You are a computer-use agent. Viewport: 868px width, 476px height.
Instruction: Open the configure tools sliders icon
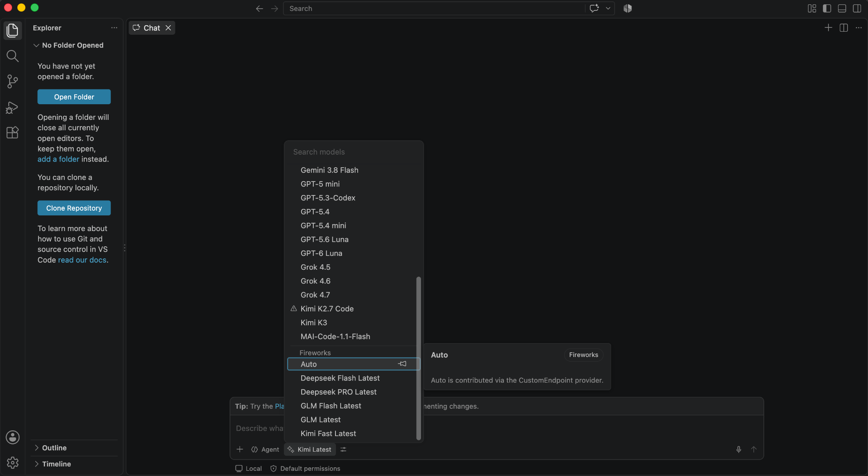pos(343,450)
